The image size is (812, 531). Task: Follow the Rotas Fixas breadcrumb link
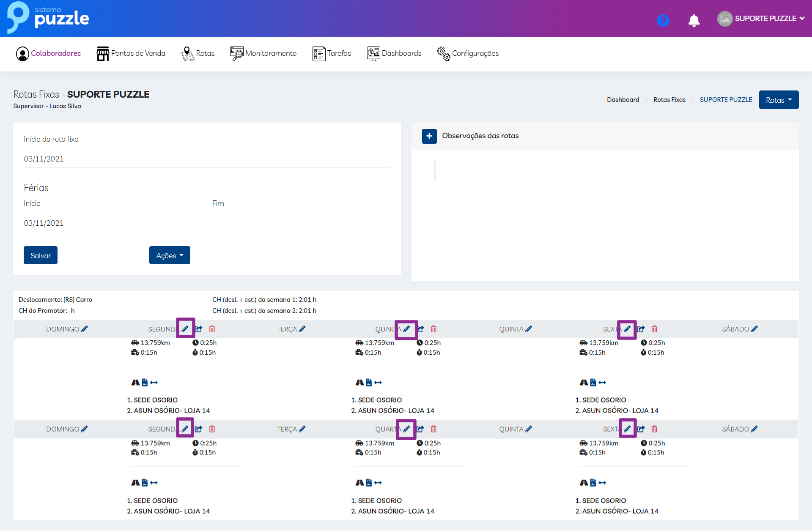669,100
